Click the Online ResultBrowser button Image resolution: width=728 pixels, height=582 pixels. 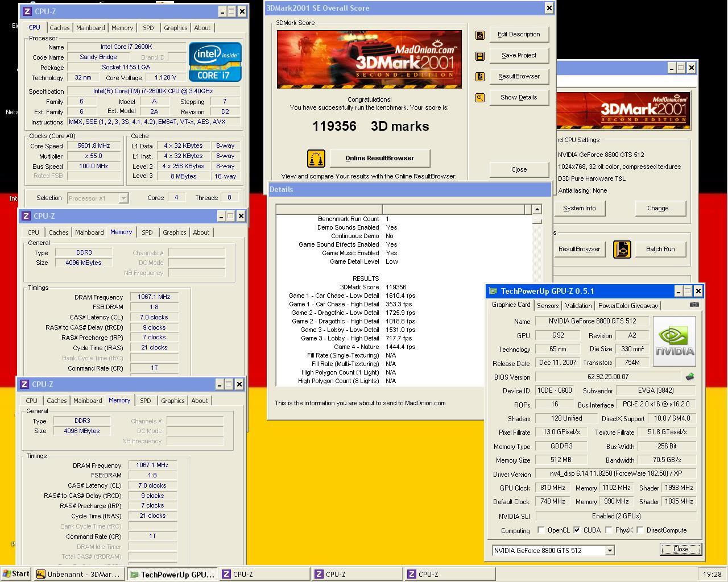(380, 158)
